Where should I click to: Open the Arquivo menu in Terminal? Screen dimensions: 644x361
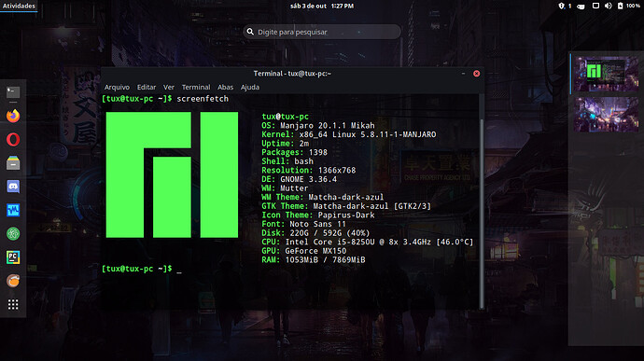pos(117,87)
